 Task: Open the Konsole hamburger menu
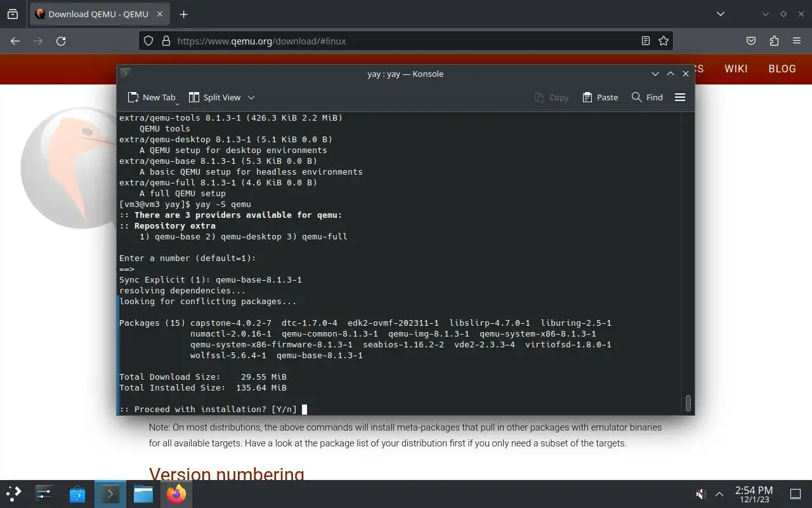point(680,97)
